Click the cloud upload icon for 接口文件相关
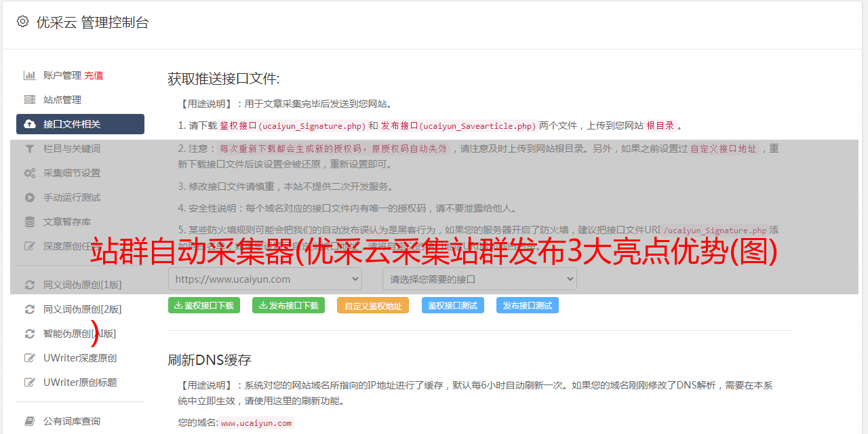 click(30, 124)
